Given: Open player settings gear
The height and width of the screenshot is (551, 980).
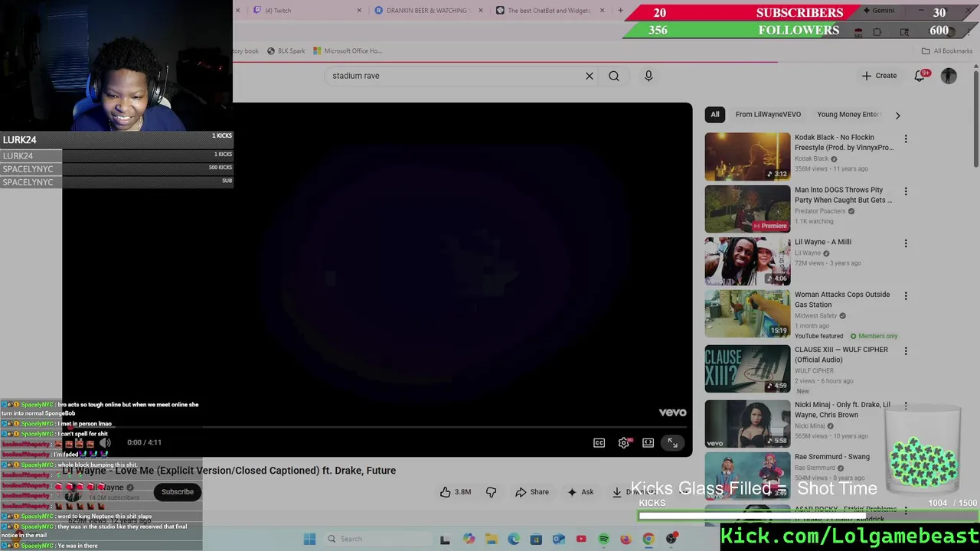Looking at the screenshot, I should coord(624,442).
